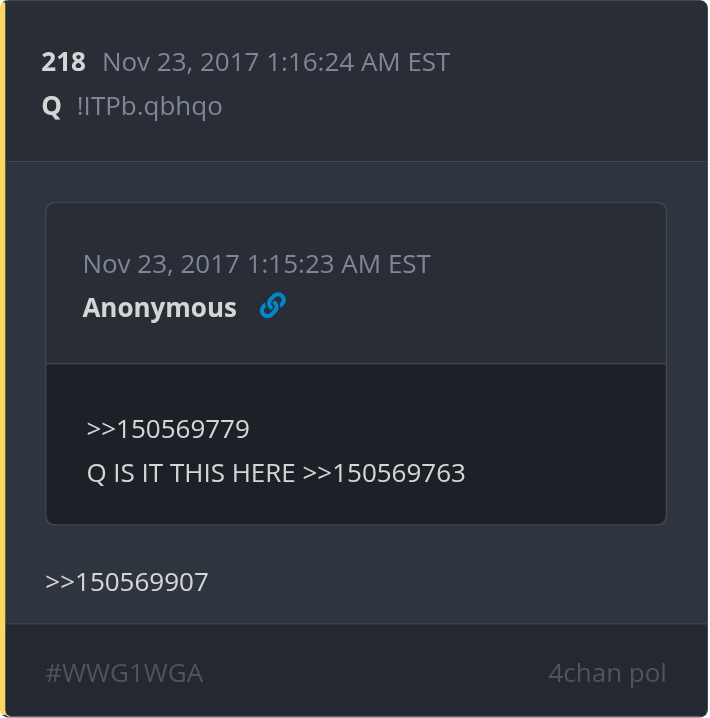The width and height of the screenshot is (710, 718).
Task: Click the !ITPb.qbhqo tripcode
Action: point(150,106)
